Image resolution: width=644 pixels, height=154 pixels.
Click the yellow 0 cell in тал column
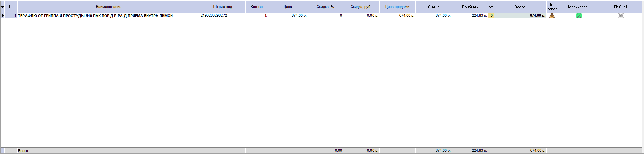[x=491, y=16]
